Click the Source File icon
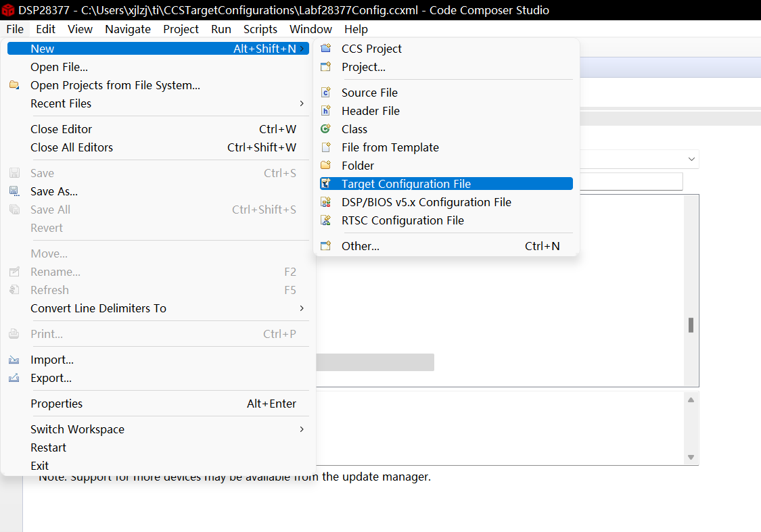The image size is (761, 532). 326,93
